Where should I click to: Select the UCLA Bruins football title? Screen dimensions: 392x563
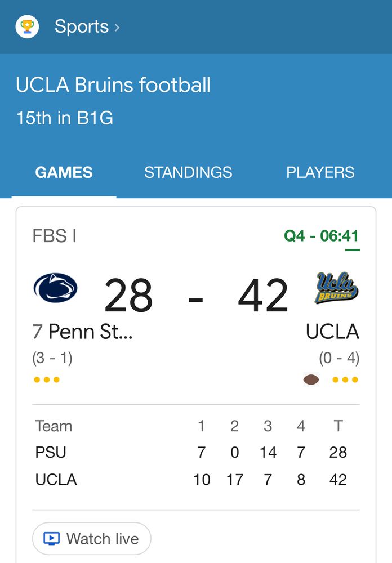(x=113, y=86)
